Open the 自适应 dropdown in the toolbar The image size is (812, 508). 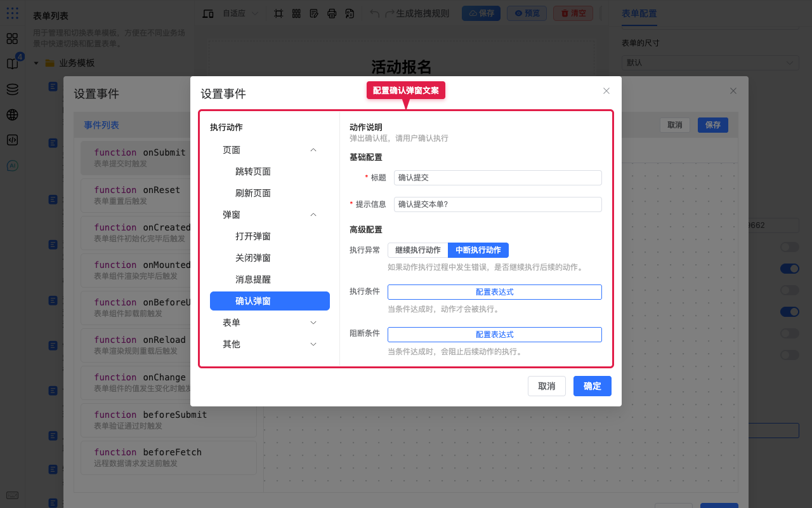coord(240,13)
